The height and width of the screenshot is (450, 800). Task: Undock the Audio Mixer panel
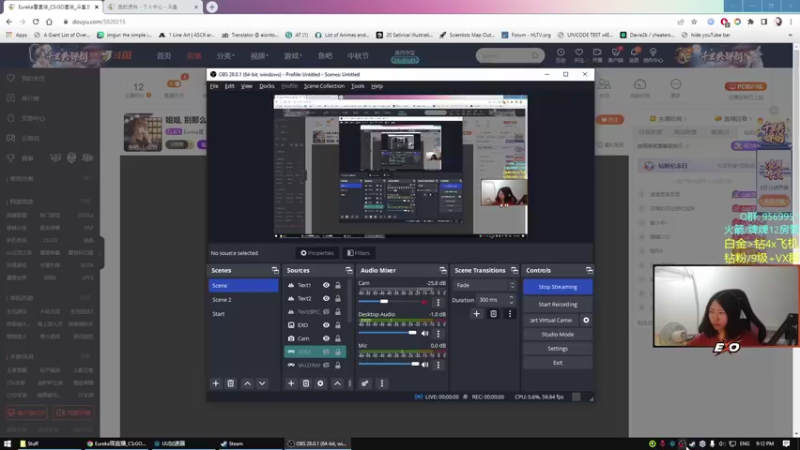click(443, 270)
